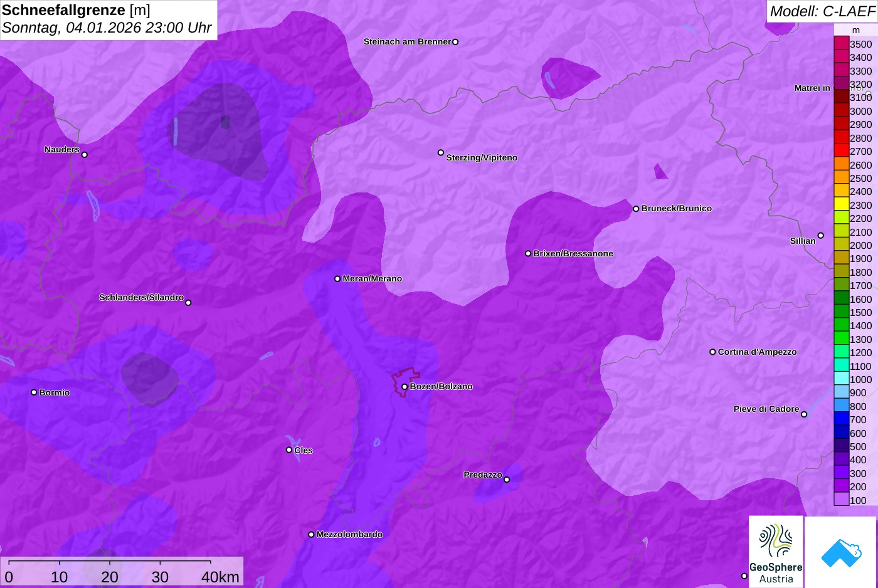Click the 700 m blue legend swatch
The height and width of the screenshot is (588, 878).
coord(841,419)
